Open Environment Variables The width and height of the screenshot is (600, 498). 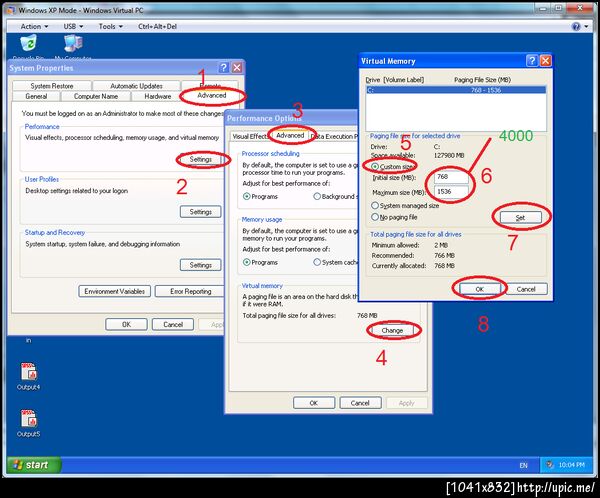click(114, 291)
